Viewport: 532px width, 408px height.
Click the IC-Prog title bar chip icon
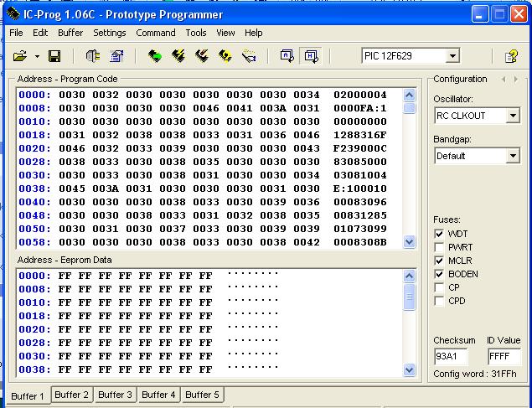[13, 14]
